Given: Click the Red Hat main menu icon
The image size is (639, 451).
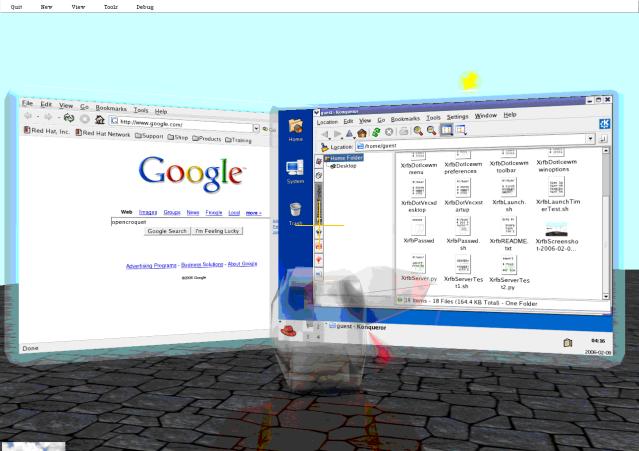Looking at the screenshot, I should (x=289, y=331).
